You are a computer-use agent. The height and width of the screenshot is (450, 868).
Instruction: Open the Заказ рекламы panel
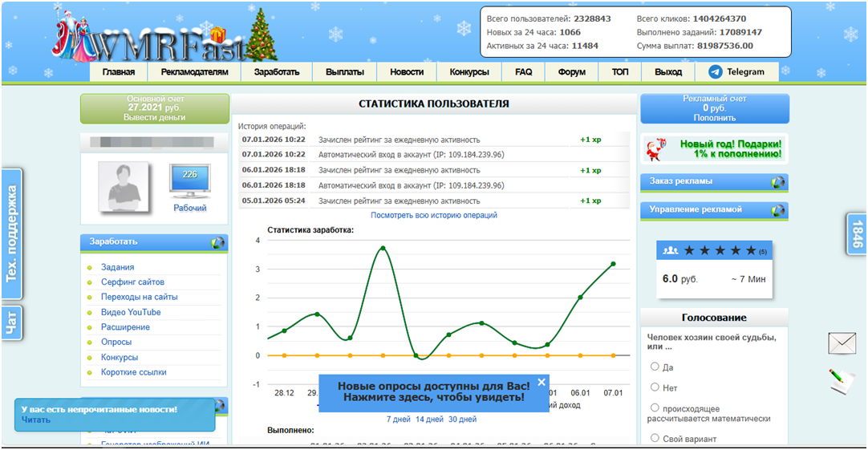click(714, 182)
